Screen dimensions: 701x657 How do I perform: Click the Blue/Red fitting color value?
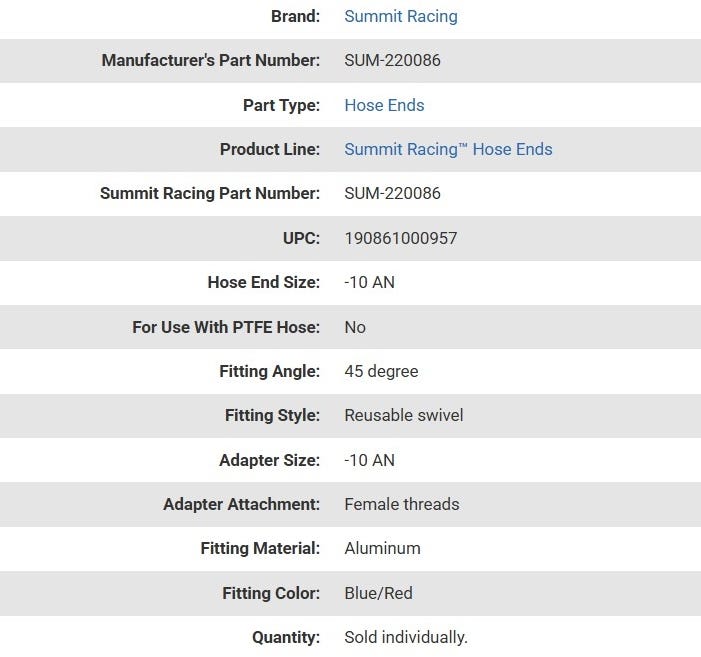[378, 593]
